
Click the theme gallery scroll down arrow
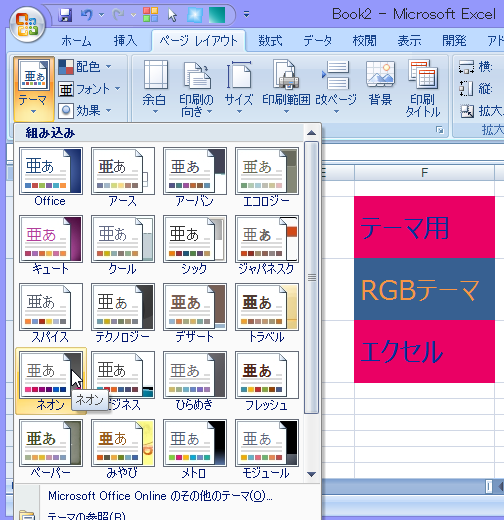pyautogui.click(x=311, y=474)
